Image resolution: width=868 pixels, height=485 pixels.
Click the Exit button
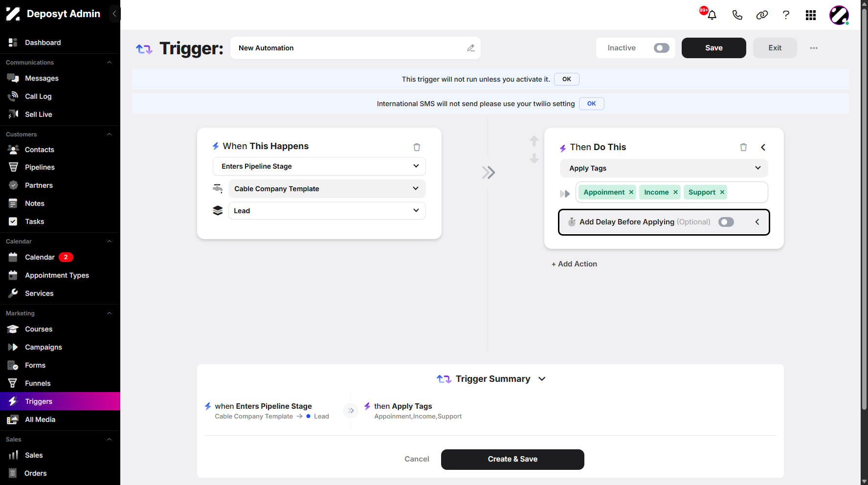[775, 48]
